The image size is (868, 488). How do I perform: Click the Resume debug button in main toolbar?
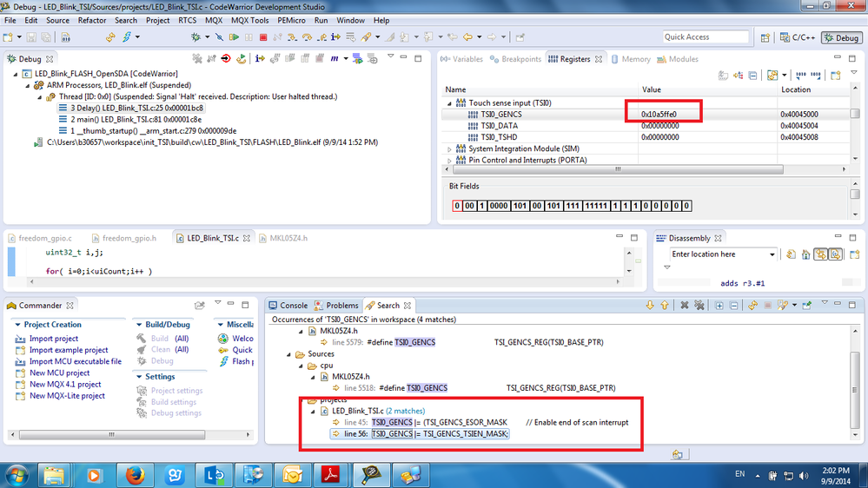(x=235, y=37)
